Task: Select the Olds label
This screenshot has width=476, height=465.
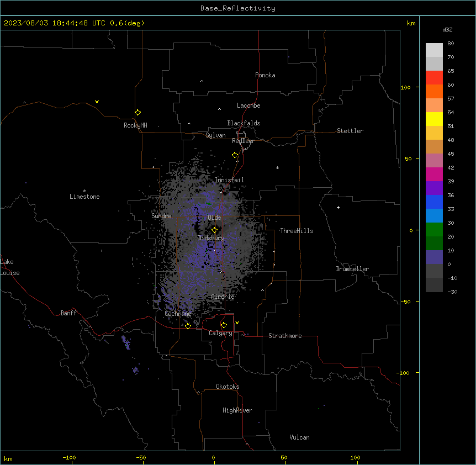Action: click(x=214, y=218)
